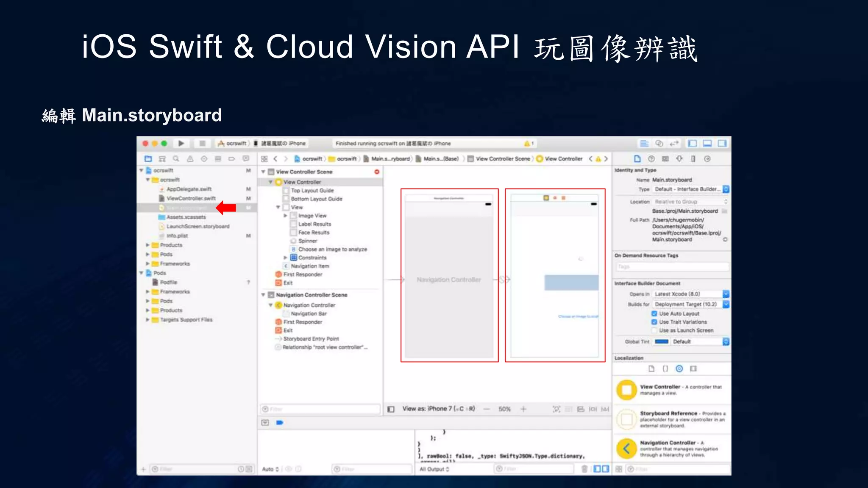
Task: Click the Global Tint blue color well
Action: [x=661, y=341]
